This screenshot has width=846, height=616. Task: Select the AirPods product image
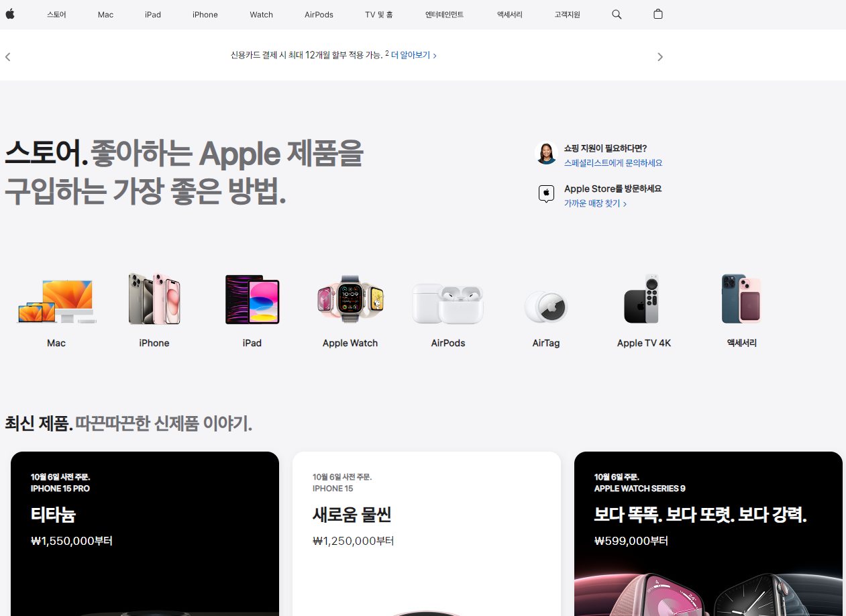[x=448, y=304]
